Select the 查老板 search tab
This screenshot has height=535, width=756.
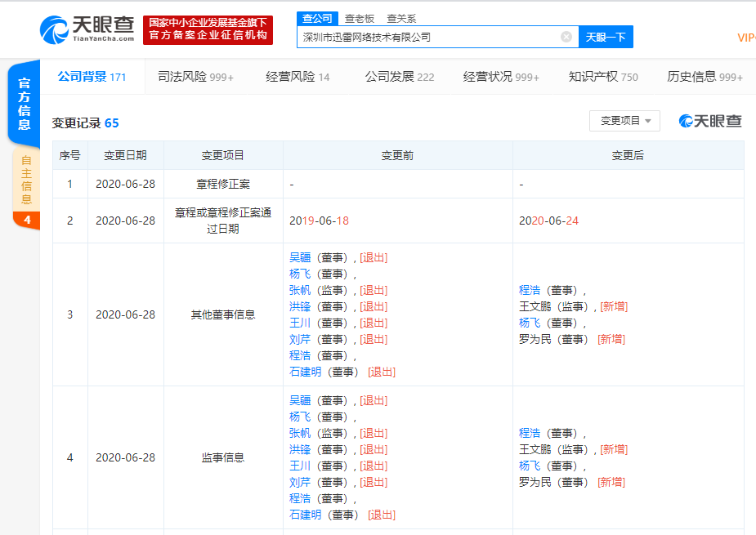point(360,19)
